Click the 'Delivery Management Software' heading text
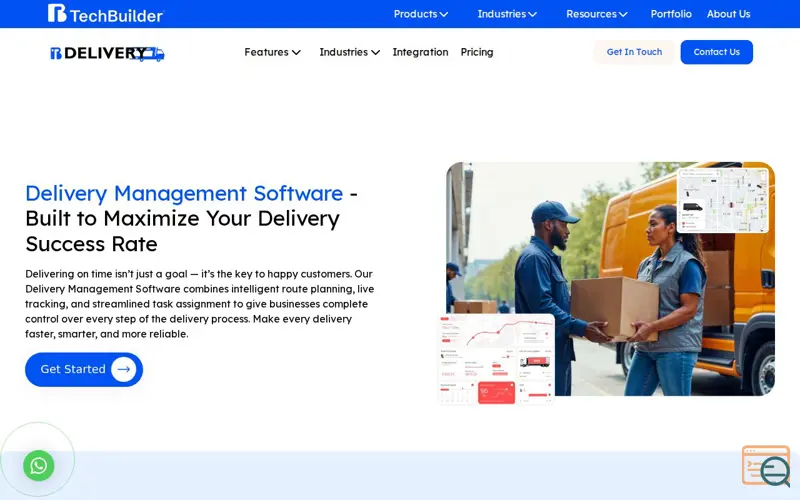800x500 pixels. (184, 193)
